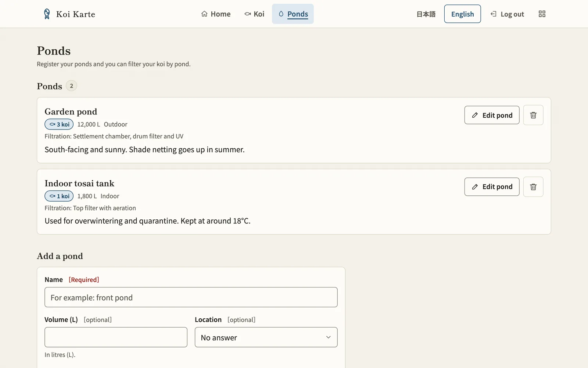Viewport: 588px width, 368px height.
Task: Open the grid apps icon in header
Action: pyautogui.click(x=542, y=14)
